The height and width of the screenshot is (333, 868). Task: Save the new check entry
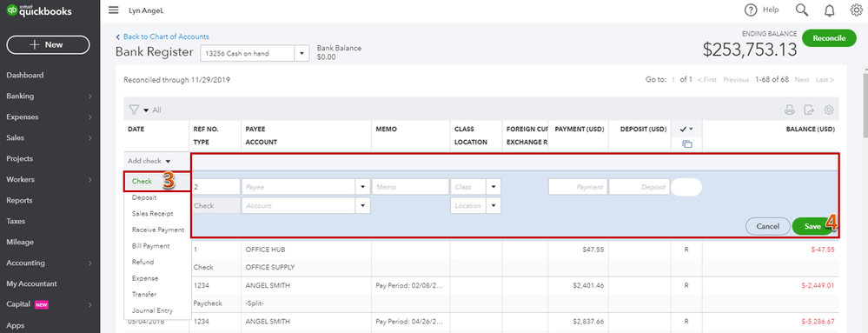pyautogui.click(x=812, y=226)
